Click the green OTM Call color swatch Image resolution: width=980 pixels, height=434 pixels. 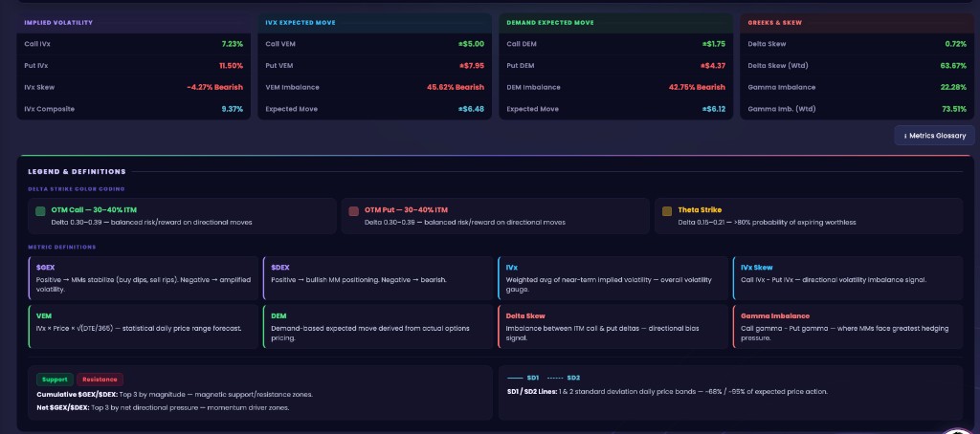40,211
